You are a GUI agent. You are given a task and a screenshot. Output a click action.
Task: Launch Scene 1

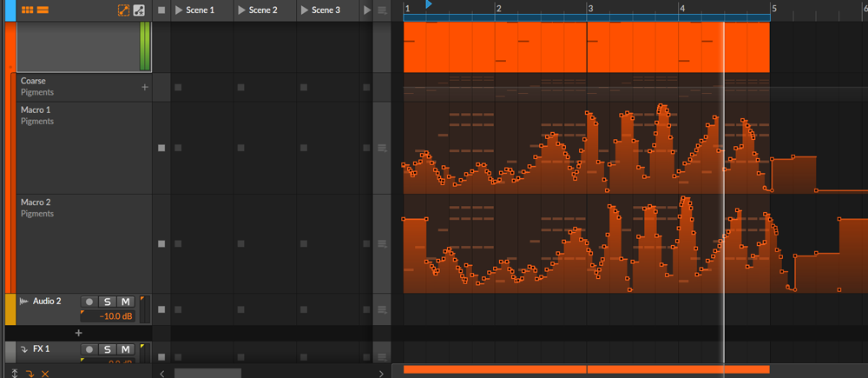179,10
